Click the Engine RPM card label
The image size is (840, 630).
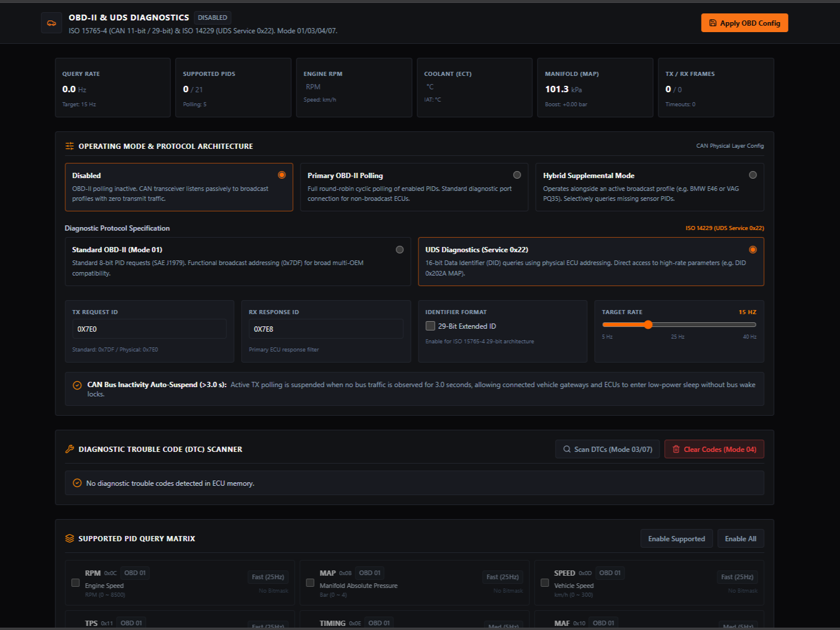pyautogui.click(x=323, y=74)
